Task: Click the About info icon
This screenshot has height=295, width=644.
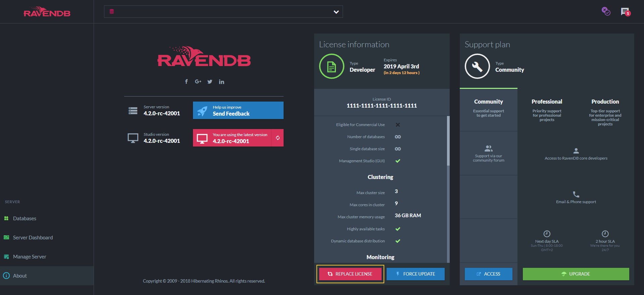Action: click(6, 276)
